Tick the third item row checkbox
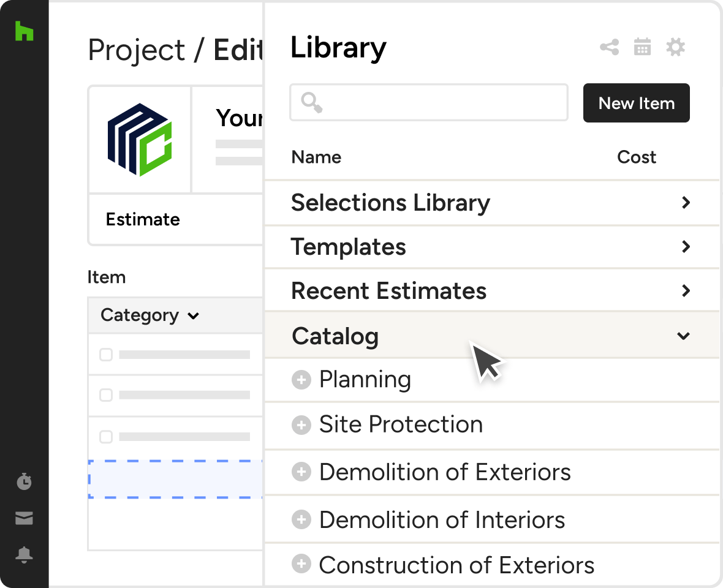This screenshot has height=588, width=723. click(x=106, y=437)
